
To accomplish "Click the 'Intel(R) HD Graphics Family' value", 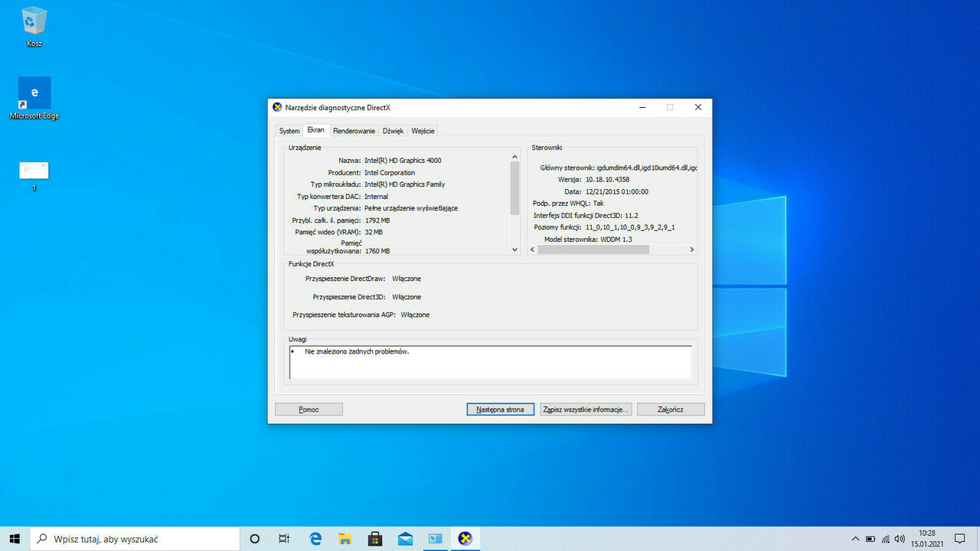I will (x=404, y=184).
